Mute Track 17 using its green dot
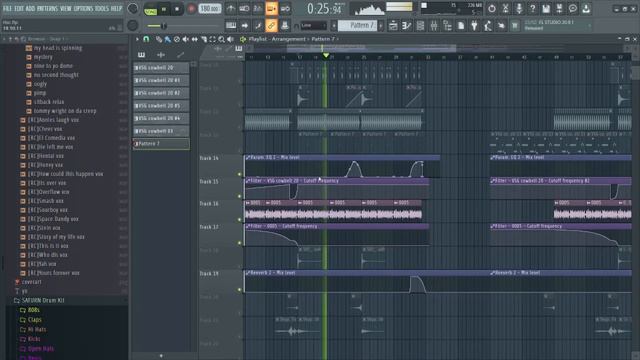 coord(240,243)
